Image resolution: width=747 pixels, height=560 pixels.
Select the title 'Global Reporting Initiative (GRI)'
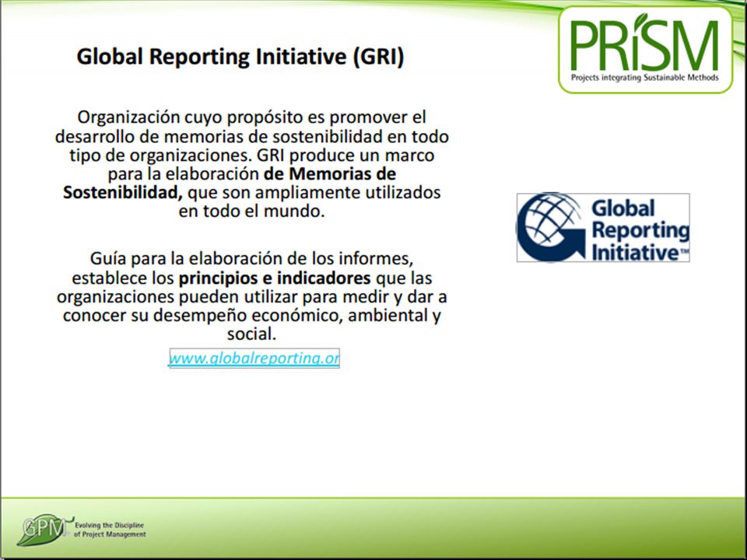[240, 56]
